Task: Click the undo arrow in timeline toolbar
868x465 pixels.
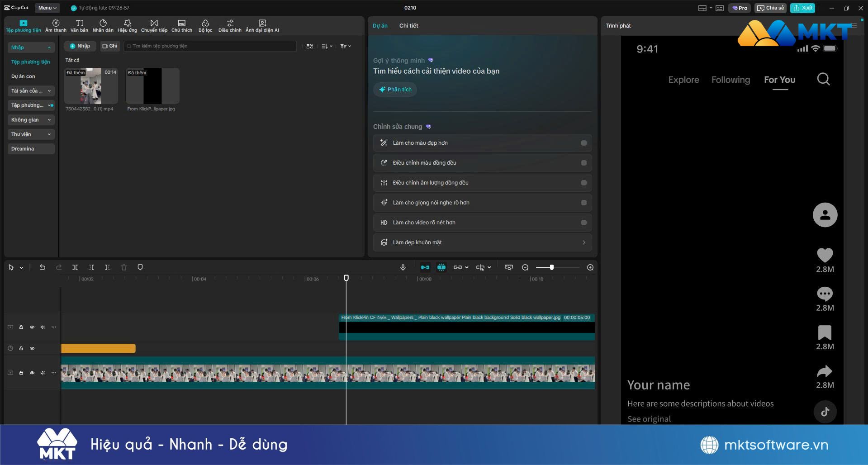Action: (x=43, y=267)
